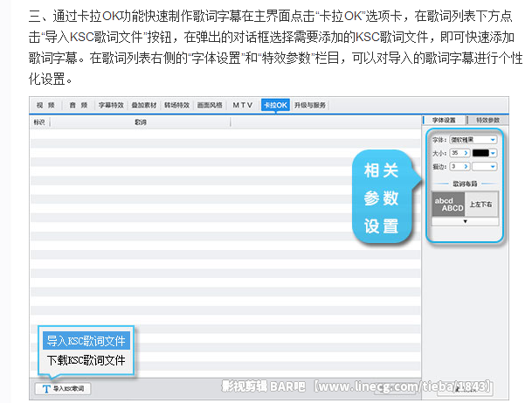Choose 导入KSC歌词文件 from the popup menu
Viewport: 532px width, 403px height.
point(86,342)
